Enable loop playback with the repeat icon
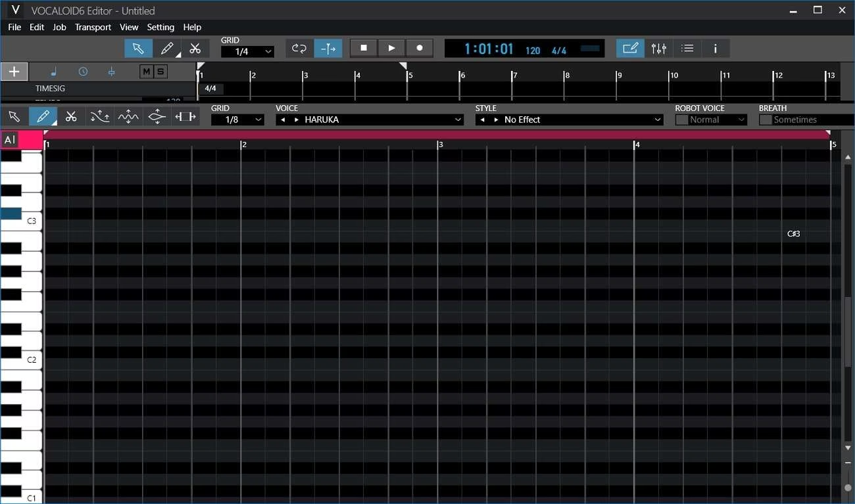This screenshot has height=504, width=855. pos(299,48)
